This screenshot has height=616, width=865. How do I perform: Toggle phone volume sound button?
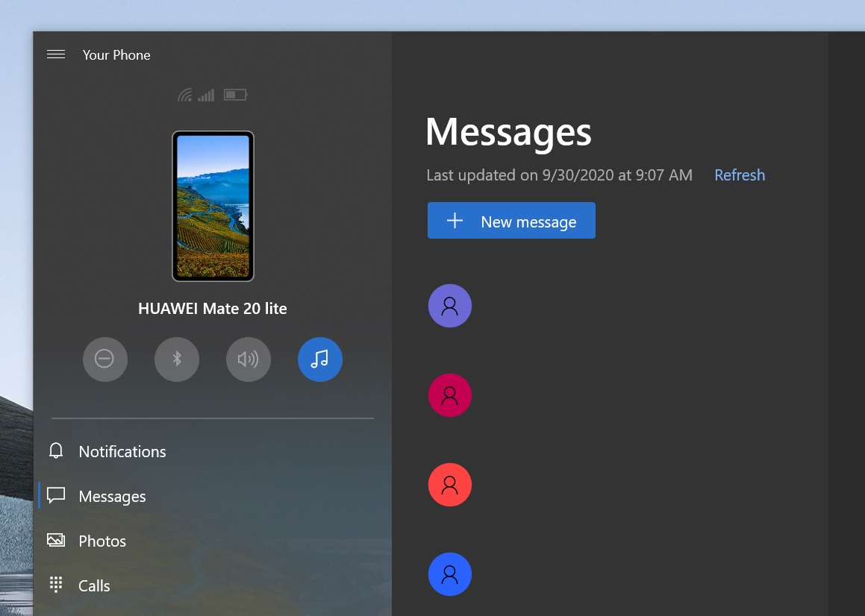tap(248, 359)
